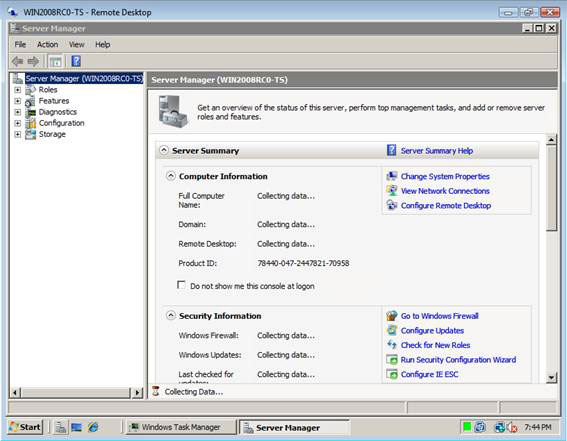Image resolution: width=567 pixels, height=441 pixels.
Task: Collapse the Computer Information section
Action: click(170, 176)
